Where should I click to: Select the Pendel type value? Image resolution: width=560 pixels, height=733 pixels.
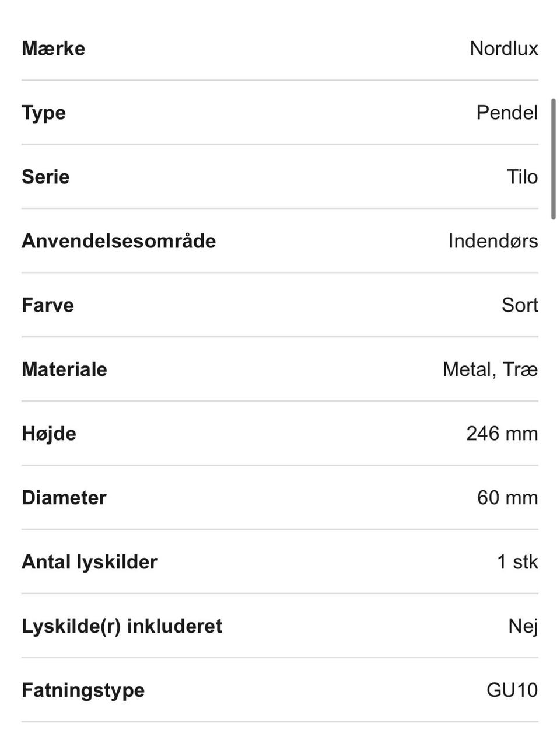coord(506,113)
